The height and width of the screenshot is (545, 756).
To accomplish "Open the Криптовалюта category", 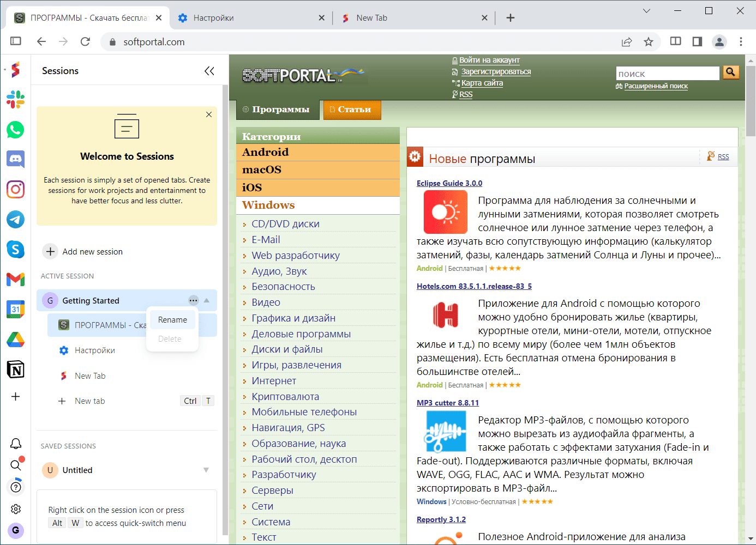I will pyautogui.click(x=285, y=397).
